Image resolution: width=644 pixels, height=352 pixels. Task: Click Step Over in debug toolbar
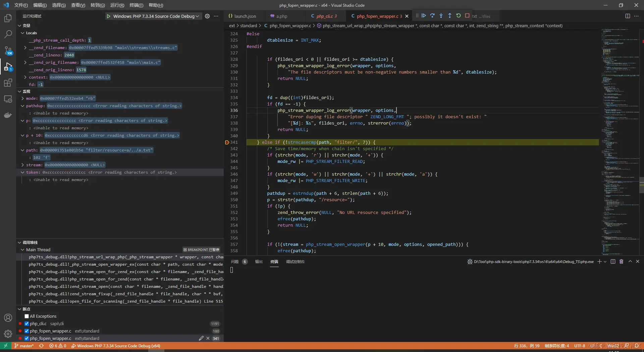point(432,16)
